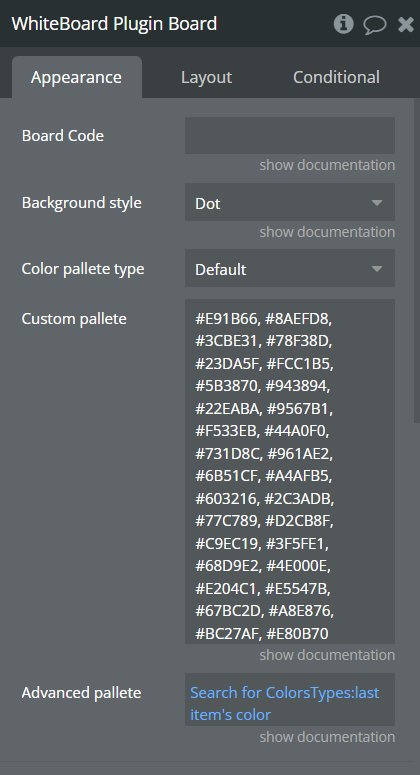Open the Color pallete type dropdown

click(x=290, y=268)
